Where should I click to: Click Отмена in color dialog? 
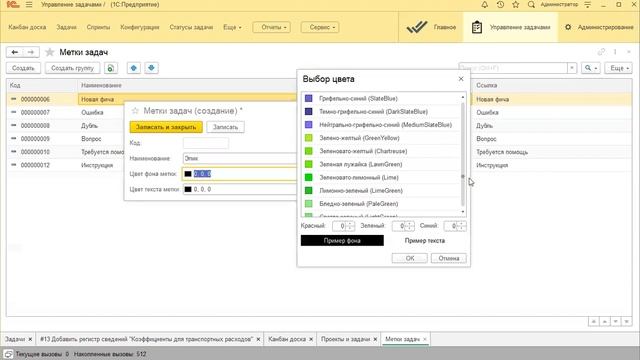449,258
